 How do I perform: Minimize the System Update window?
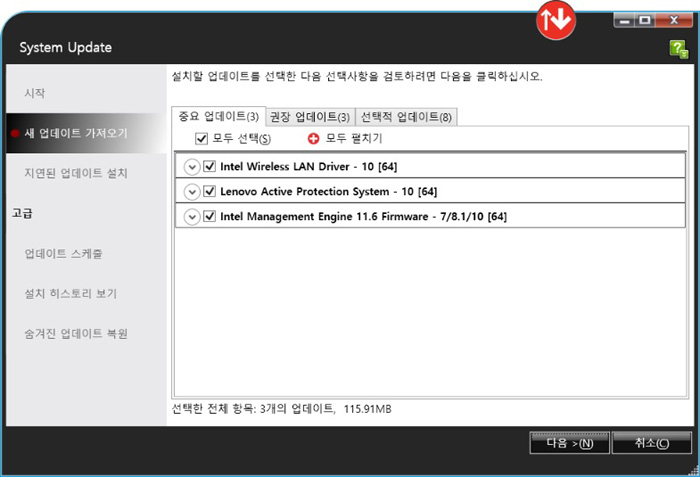pyautogui.click(x=624, y=19)
